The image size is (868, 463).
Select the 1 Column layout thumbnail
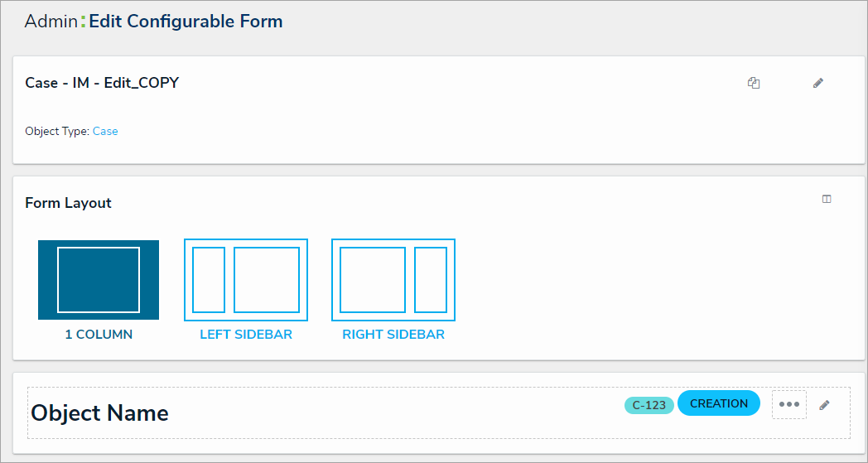(x=99, y=280)
